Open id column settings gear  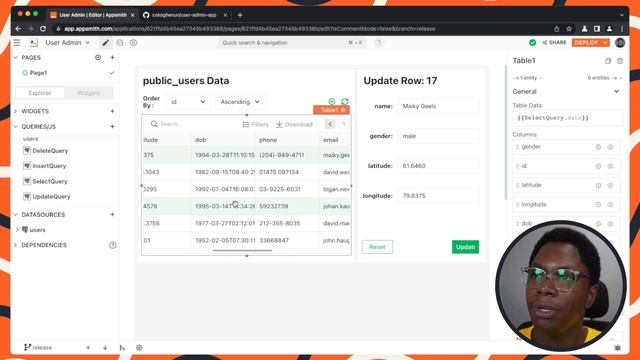[x=598, y=166]
